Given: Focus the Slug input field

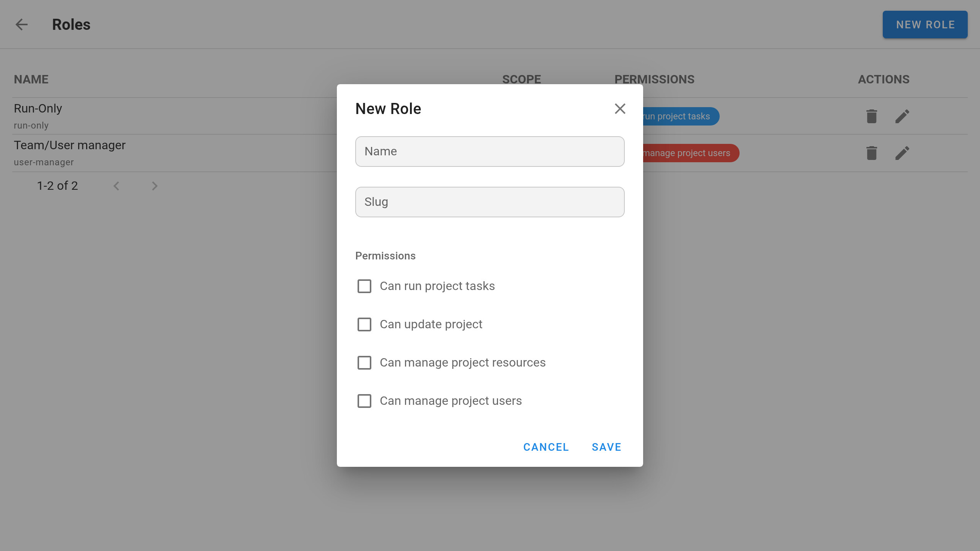Looking at the screenshot, I should (x=490, y=202).
